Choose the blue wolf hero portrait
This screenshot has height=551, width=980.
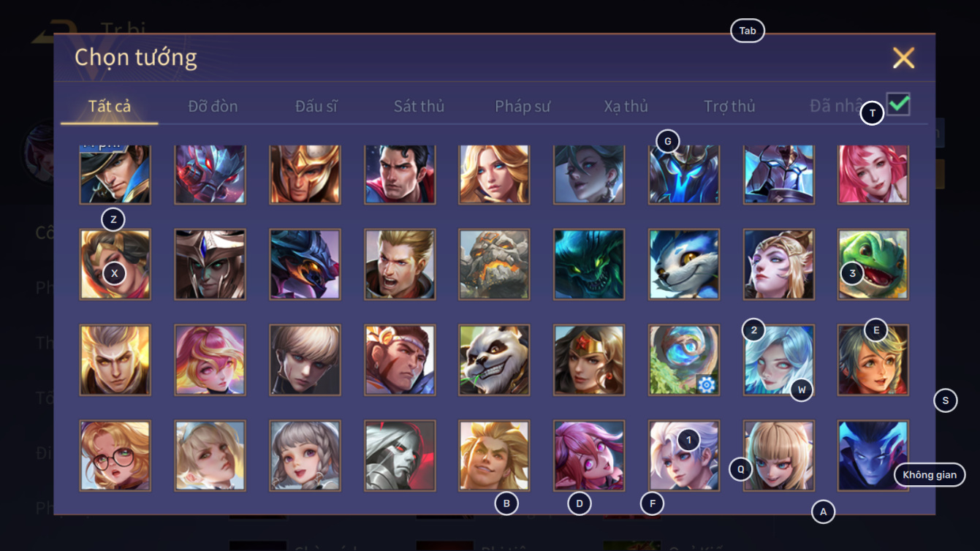(x=684, y=265)
